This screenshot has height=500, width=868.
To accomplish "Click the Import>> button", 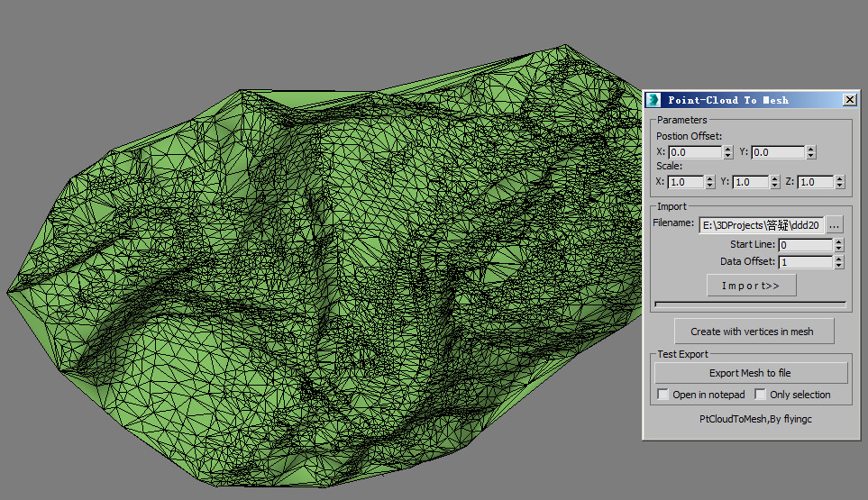I will (x=751, y=286).
